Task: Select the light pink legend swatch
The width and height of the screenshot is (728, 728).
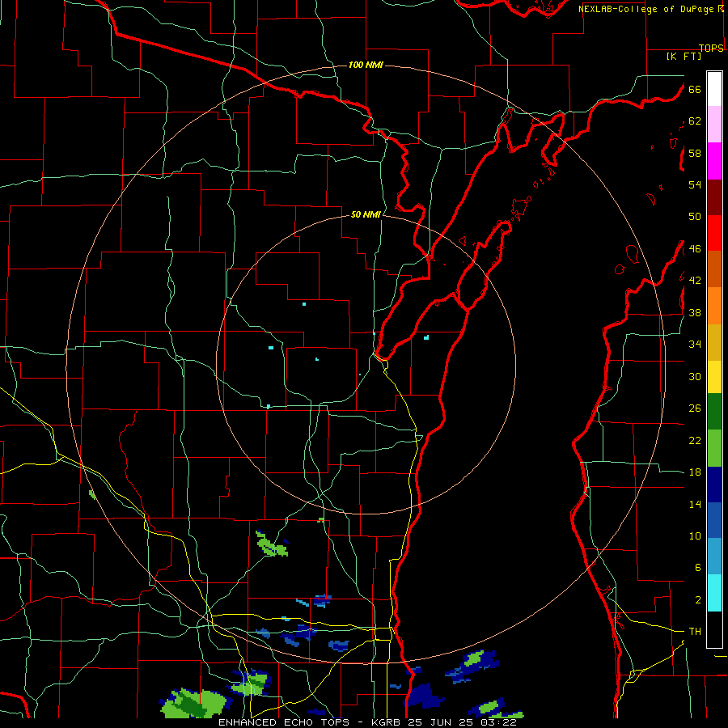Action: tap(714, 124)
